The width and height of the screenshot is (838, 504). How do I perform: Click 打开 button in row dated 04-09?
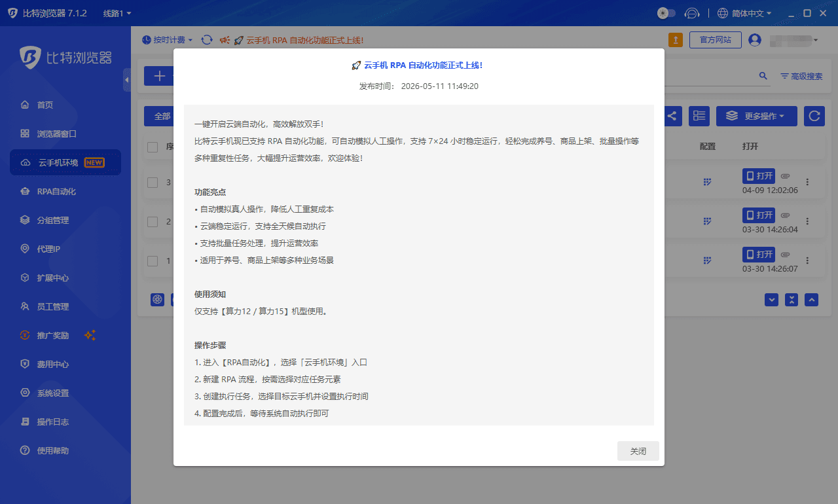pyautogui.click(x=759, y=176)
